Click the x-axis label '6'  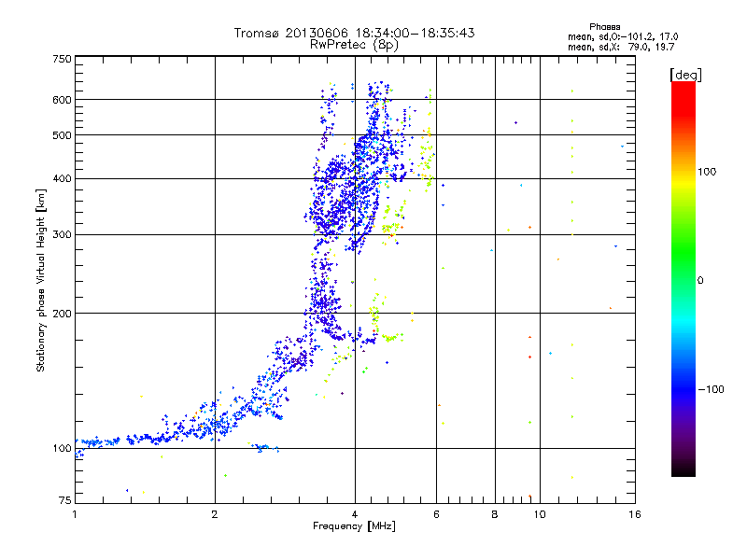pyautogui.click(x=436, y=514)
